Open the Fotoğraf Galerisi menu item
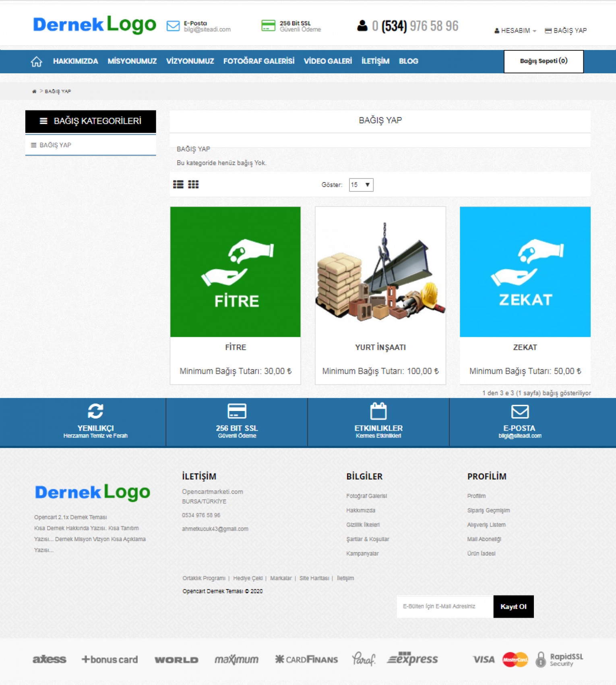This screenshot has height=685, width=616. point(258,61)
